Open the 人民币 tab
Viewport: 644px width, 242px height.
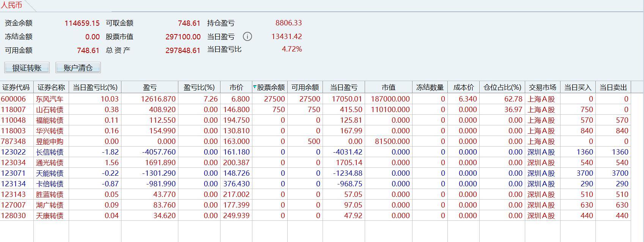pos(11,5)
